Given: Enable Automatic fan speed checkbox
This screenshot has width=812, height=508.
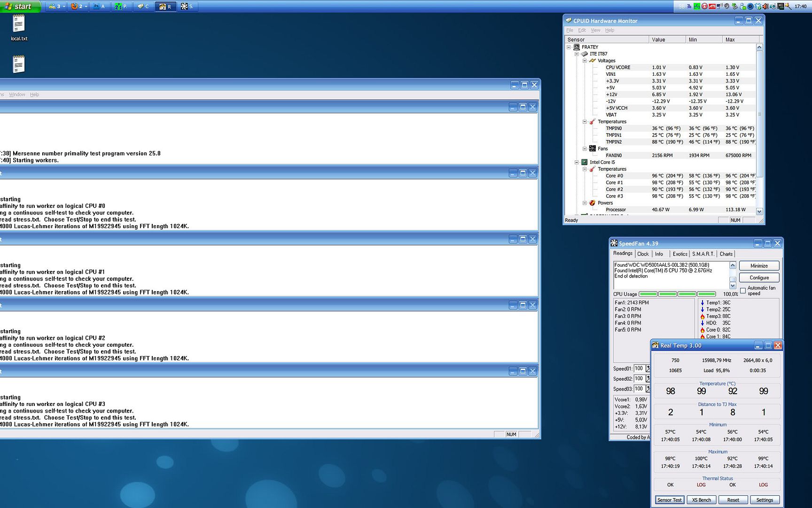Looking at the screenshot, I should coord(743,291).
